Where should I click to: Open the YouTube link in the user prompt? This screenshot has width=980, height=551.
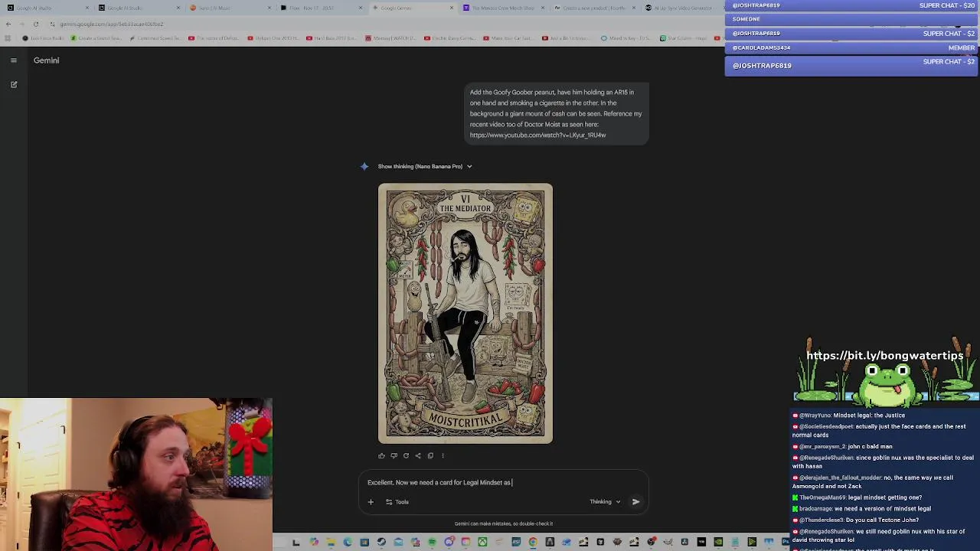(537, 135)
